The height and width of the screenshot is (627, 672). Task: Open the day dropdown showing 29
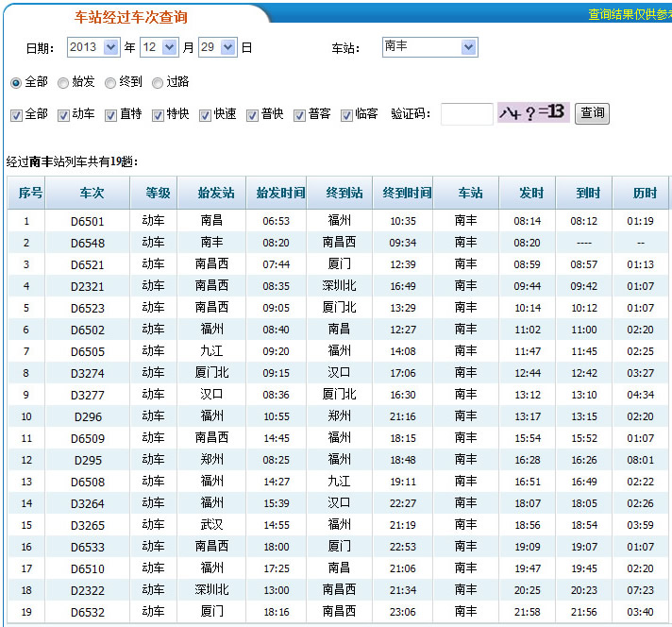tap(218, 47)
